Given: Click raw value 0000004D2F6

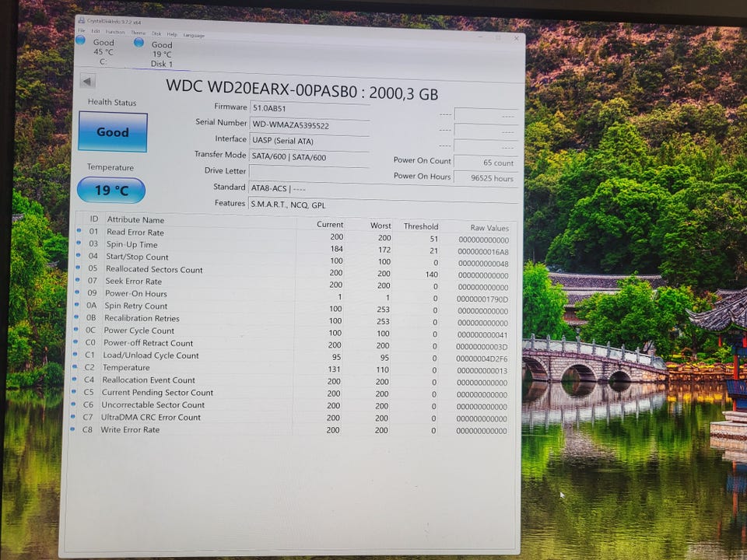Looking at the screenshot, I should [482, 359].
